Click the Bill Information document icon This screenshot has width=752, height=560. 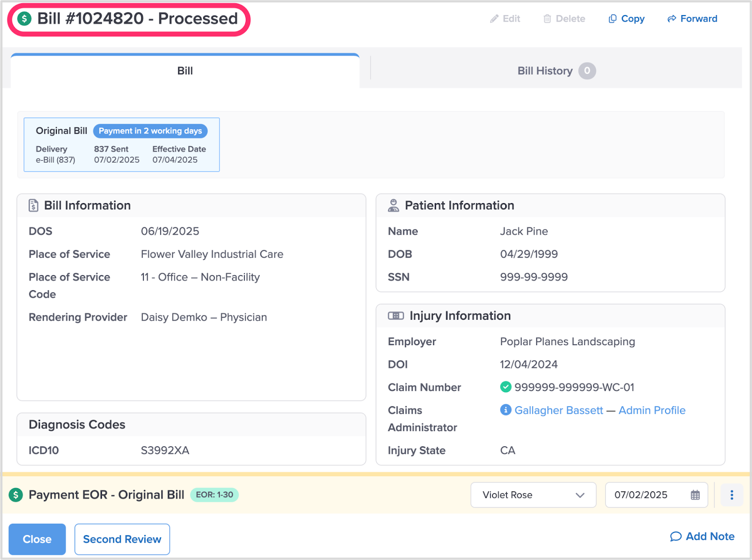[x=33, y=205]
